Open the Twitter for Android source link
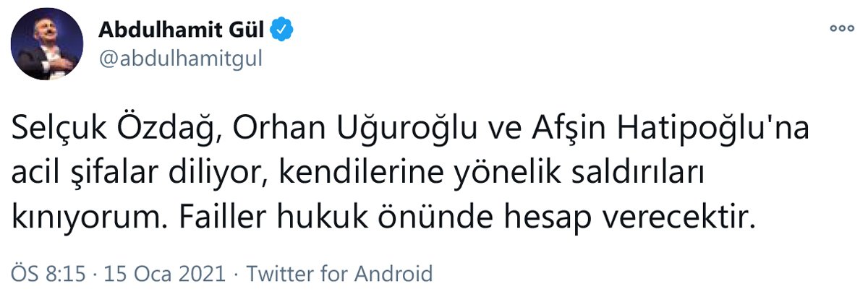This screenshot has width=868, height=302. [339, 275]
